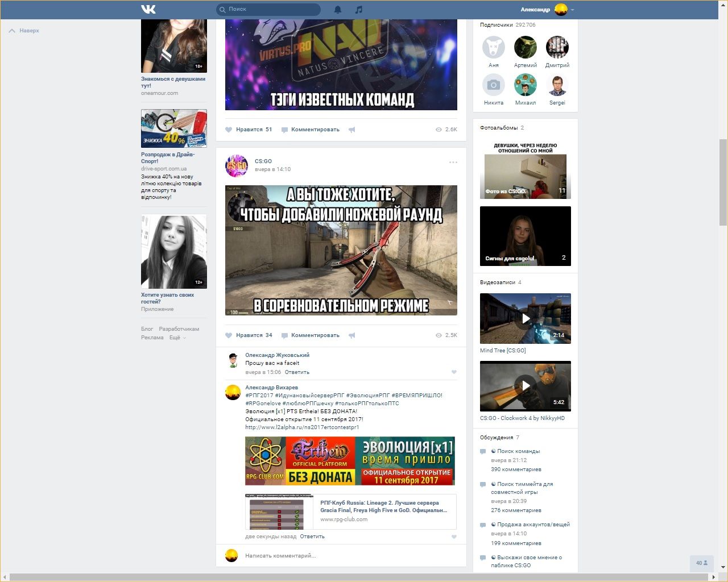
Task: Expand the Александр profile menu arrow
Action: (x=572, y=10)
